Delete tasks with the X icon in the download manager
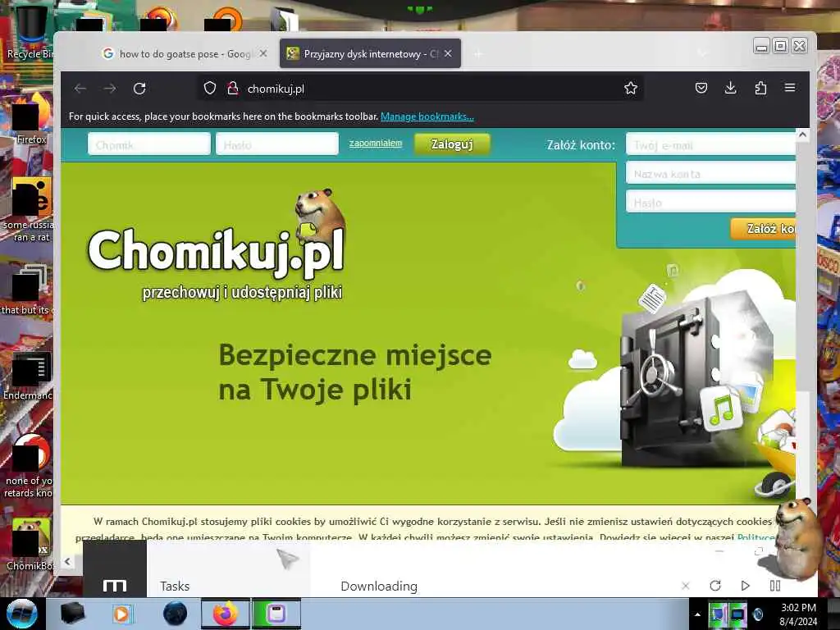The width and height of the screenshot is (840, 630). [685, 586]
